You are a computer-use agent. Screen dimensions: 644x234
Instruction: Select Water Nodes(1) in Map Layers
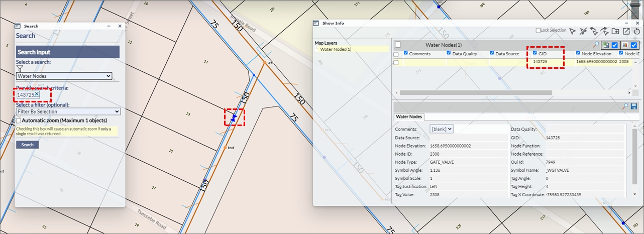(335, 49)
